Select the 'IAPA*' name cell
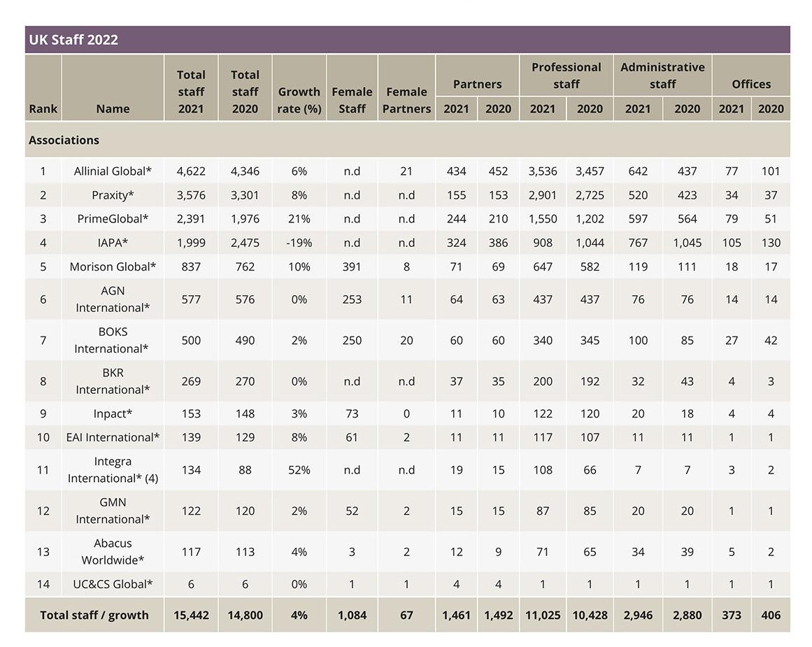 click(x=113, y=243)
